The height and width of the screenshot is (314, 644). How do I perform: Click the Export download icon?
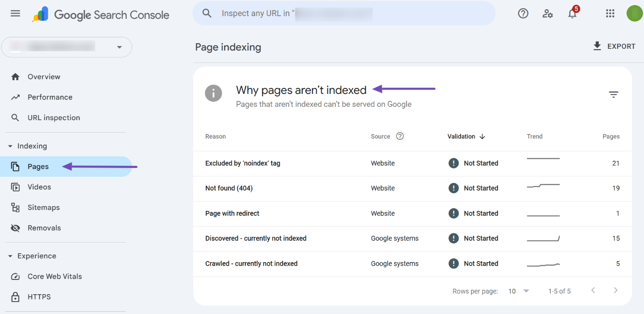click(597, 46)
